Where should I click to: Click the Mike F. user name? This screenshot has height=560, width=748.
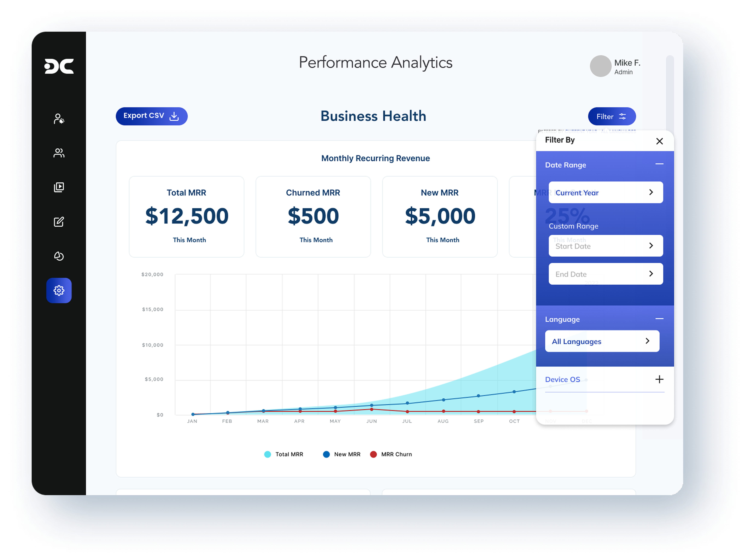point(627,63)
